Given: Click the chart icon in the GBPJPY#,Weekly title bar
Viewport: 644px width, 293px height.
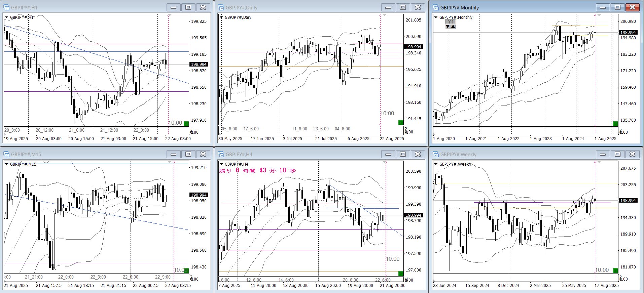Looking at the screenshot, I should point(436,154).
